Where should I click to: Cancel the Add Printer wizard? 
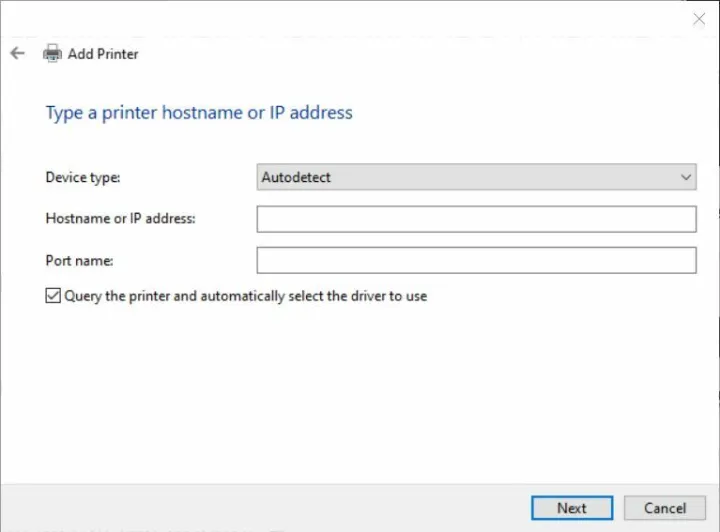[x=664, y=508]
